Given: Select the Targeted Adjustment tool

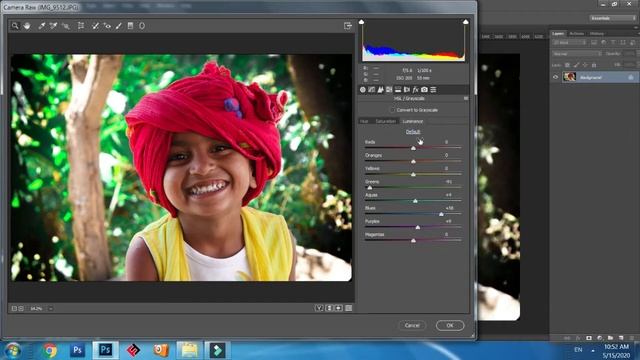Looking at the screenshot, I should coord(66,26).
